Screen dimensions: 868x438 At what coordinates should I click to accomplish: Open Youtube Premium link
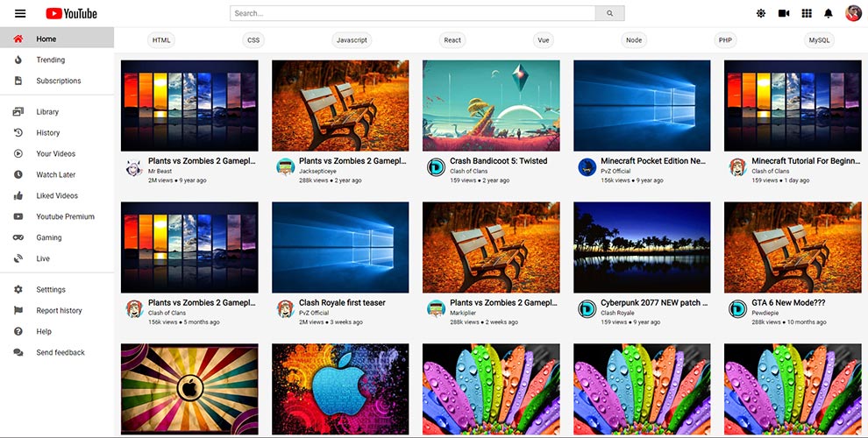point(57,216)
